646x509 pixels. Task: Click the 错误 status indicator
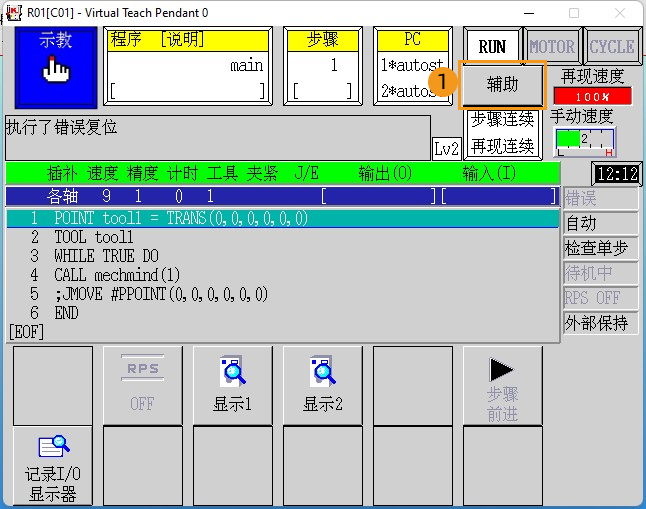(600, 199)
